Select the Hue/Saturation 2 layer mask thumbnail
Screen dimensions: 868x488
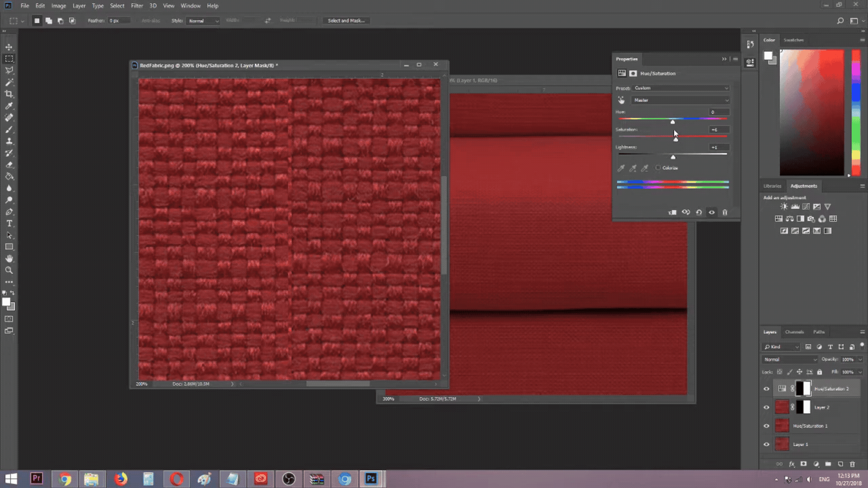[803, 389]
